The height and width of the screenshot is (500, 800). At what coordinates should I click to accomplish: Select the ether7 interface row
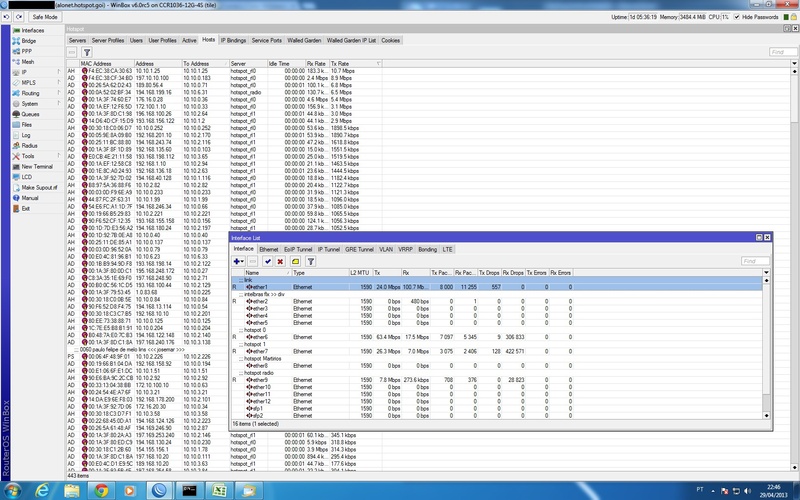click(x=497, y=352)
